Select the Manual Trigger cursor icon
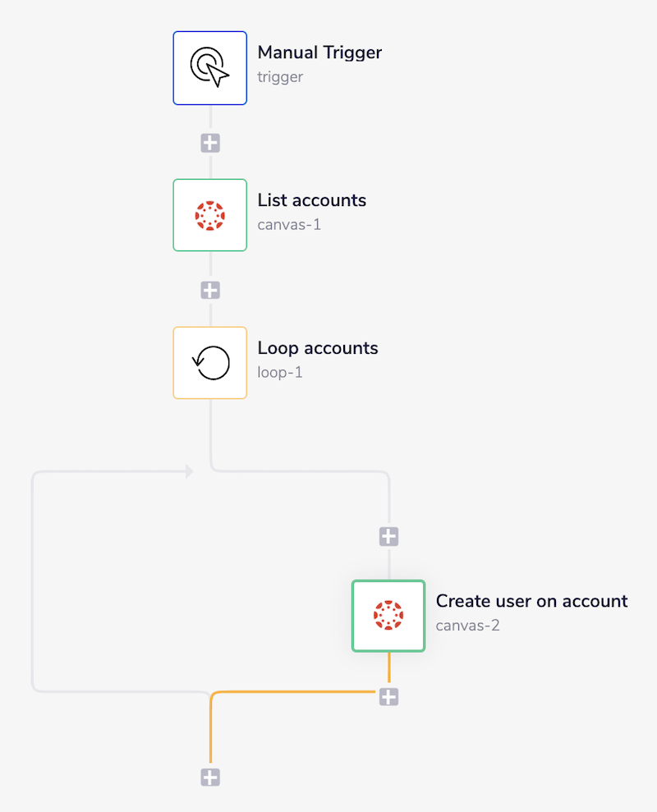 click(x=209, y=67)
